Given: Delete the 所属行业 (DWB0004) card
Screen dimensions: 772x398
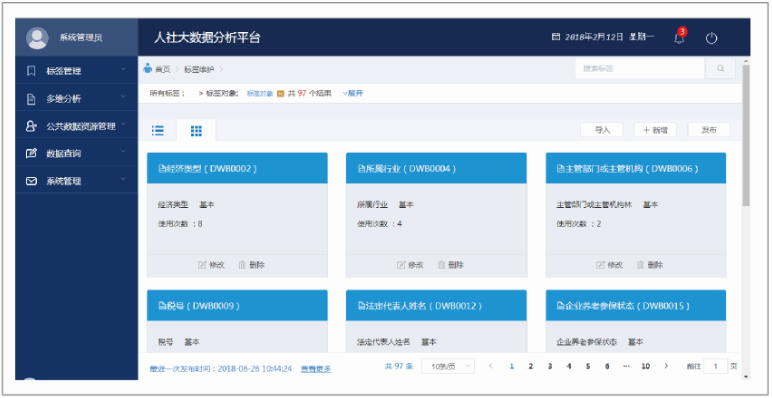Looking at the screenshot, I should (450, 265).
